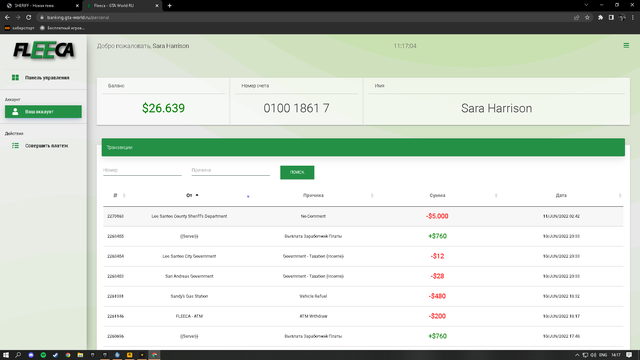Click the -$12 amount cell
640x360 pixels.
(x=437, y=256)
